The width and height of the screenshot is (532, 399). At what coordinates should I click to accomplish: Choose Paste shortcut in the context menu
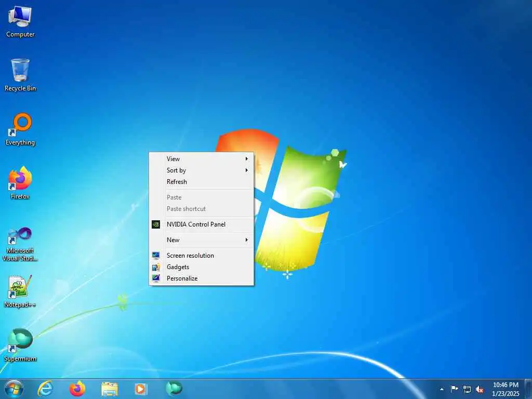(202, 209)
